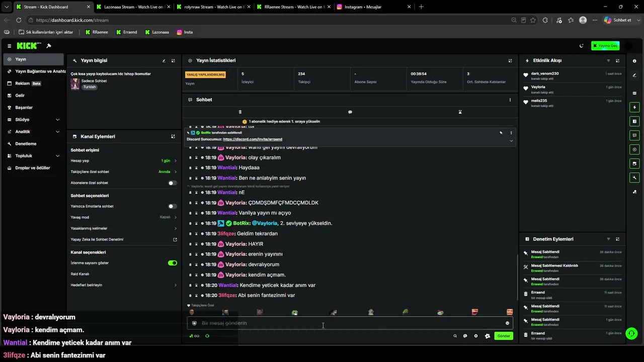Viewport: 644px width, 362px height.
Task: Open Yasaklanmış kelimeler settings
Action: click(124, 228)
